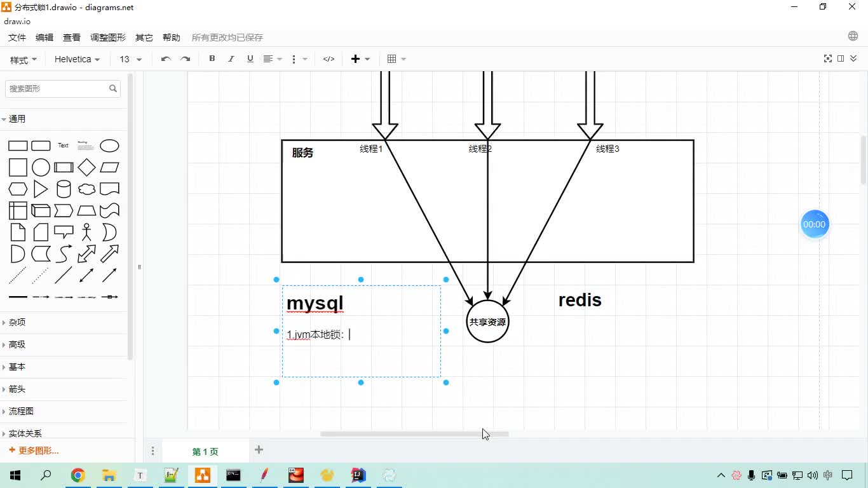
Task: Click the undo arrow
Action: point(166,58)
